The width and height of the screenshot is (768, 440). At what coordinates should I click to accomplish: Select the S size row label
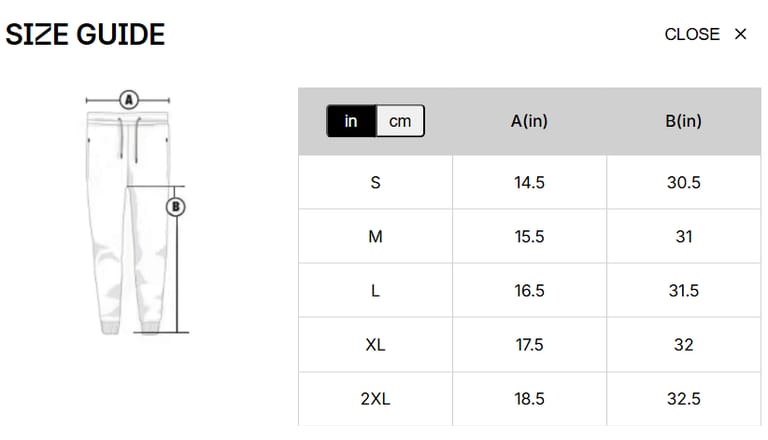375,183
